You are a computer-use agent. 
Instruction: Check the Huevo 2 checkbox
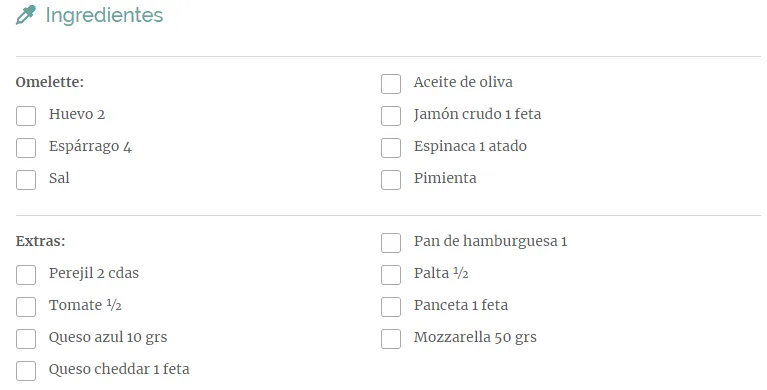(x=26, y=116)
